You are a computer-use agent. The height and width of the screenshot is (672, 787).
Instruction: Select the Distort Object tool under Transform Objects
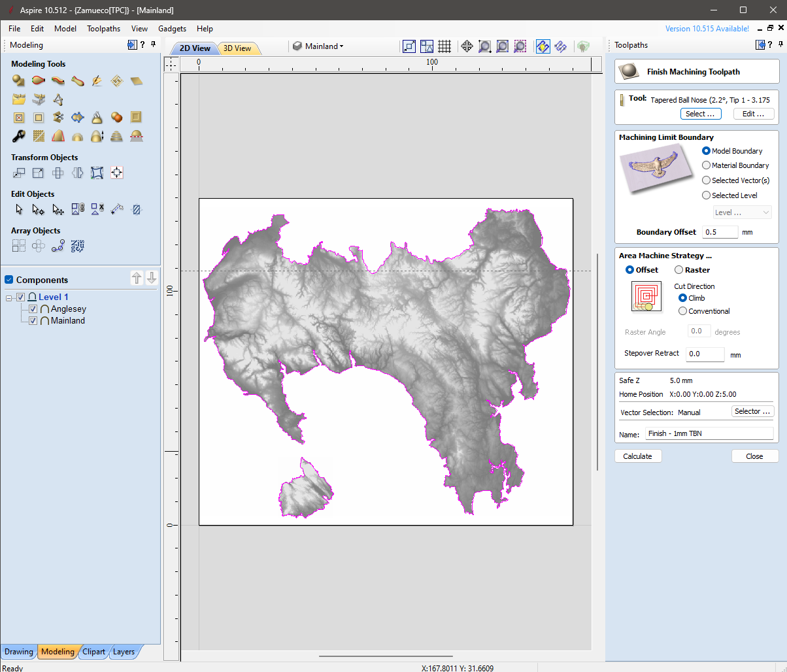point(97,173)
